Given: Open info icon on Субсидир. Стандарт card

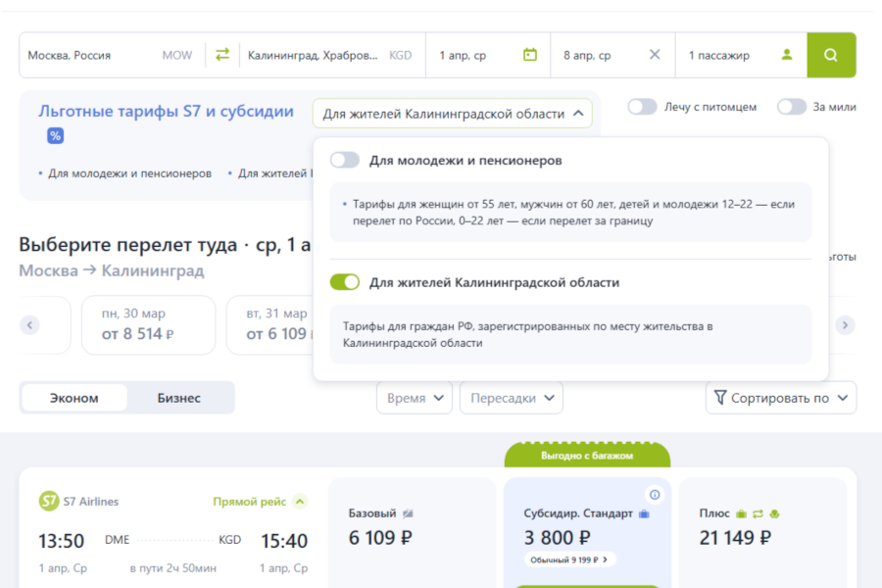Looking at the screenshot, I should click(x=655, y=494).
